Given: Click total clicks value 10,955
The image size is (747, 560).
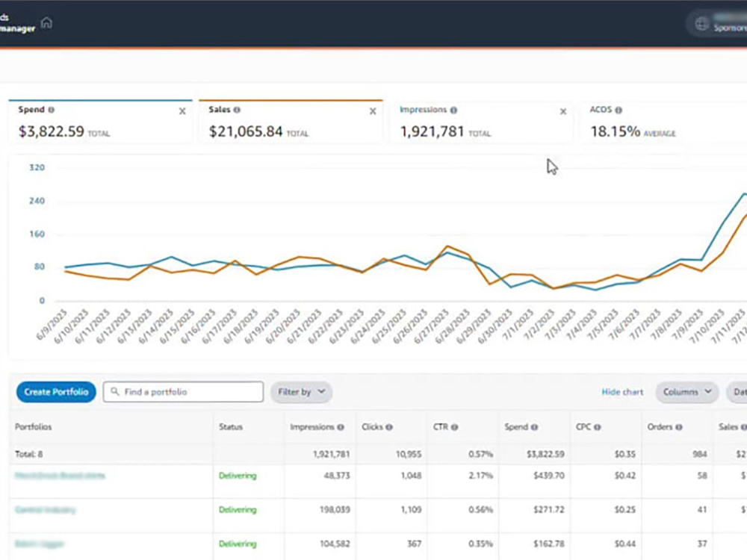Looking at the screenshot, I should (x=409, y=454).
